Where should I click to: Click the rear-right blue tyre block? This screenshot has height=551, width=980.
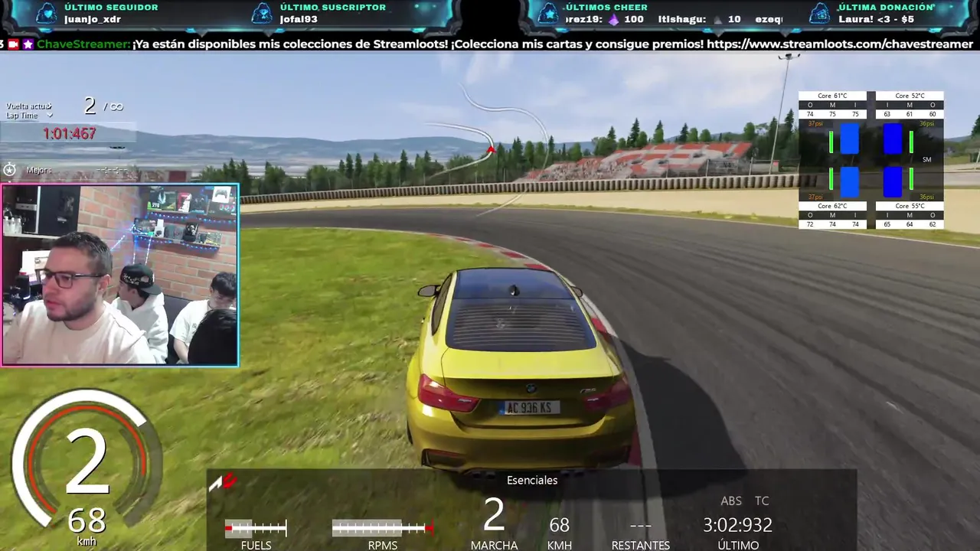pos(893,182)
